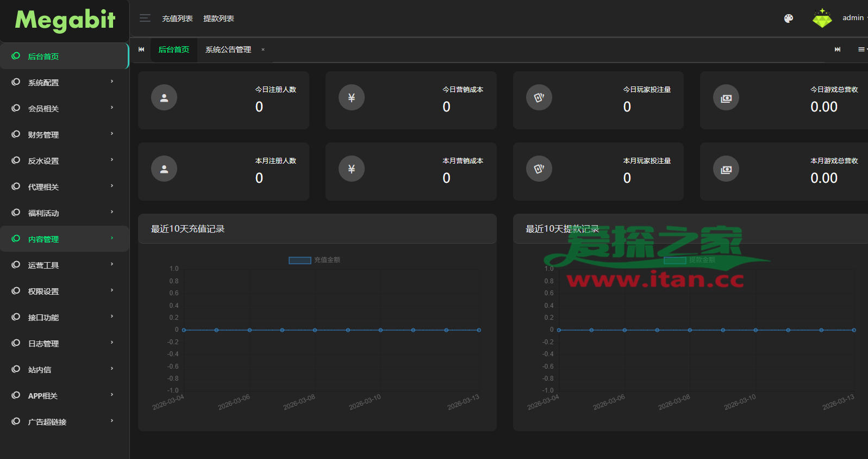This screenshot has height=459, width=868.
Task: Close the 系统公告管理 tab
Action: [263, 49]
